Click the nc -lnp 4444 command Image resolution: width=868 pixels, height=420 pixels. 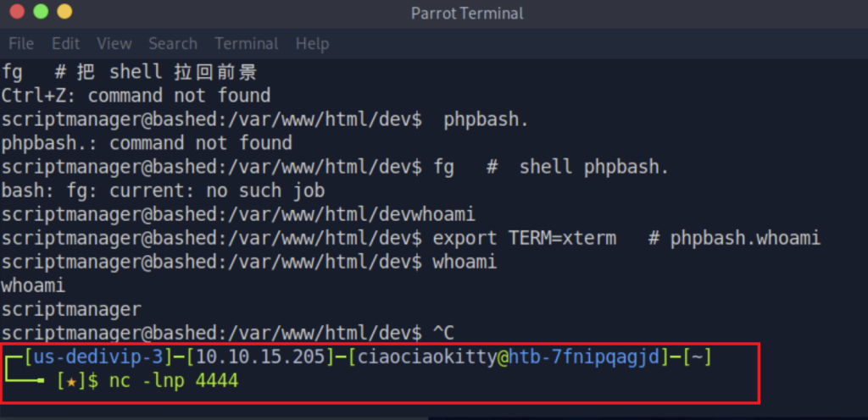point(174,381)
